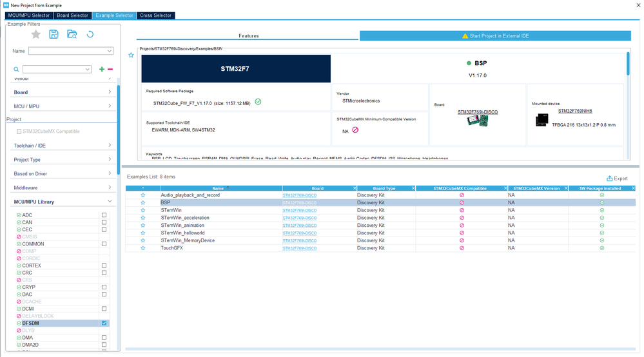Enable the DCMI library checkbox
This screenshot has height=357, width=644.
[104, 309]
